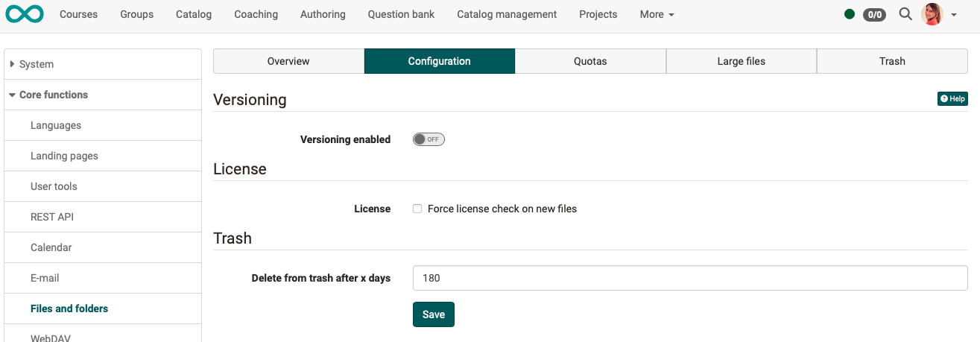Open the 0/0 messages counter badge
Image resolution: width=980 pixels, height=342 pixels.
pos(874,14)
